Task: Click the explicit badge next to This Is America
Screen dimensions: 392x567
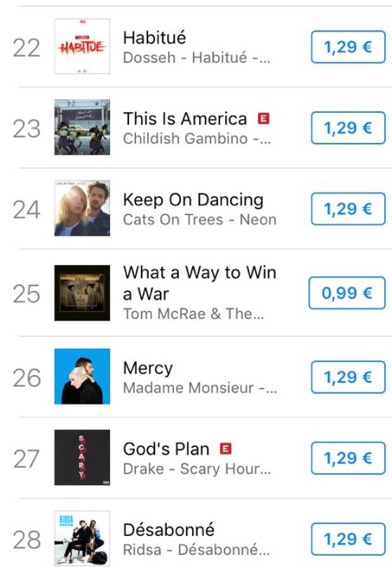Action: point(264,118)
